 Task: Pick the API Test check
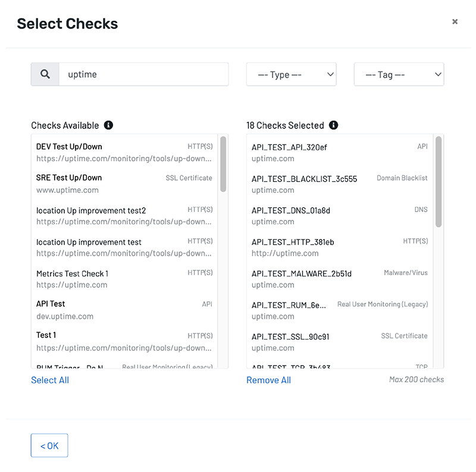(x=124, y=310)
